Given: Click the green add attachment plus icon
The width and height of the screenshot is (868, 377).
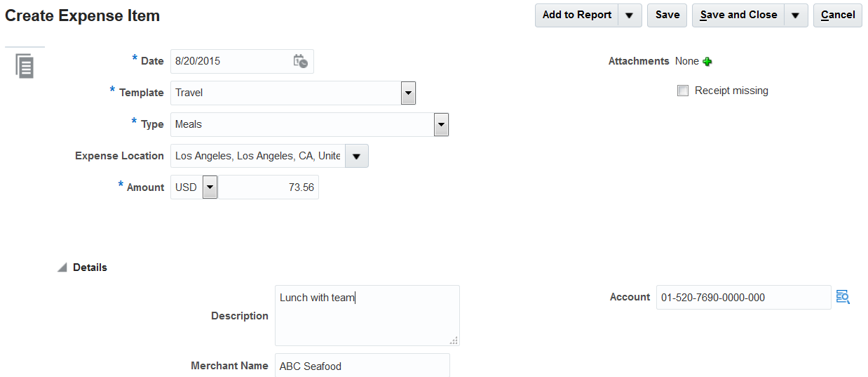Looking at the screenshot, I should coord(707,62).
